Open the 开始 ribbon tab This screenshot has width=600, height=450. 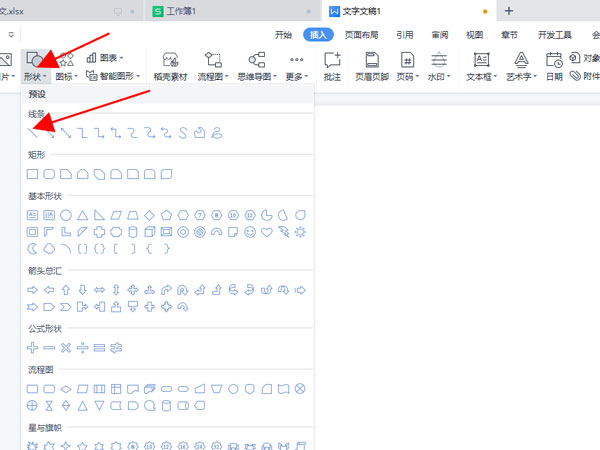284,34
